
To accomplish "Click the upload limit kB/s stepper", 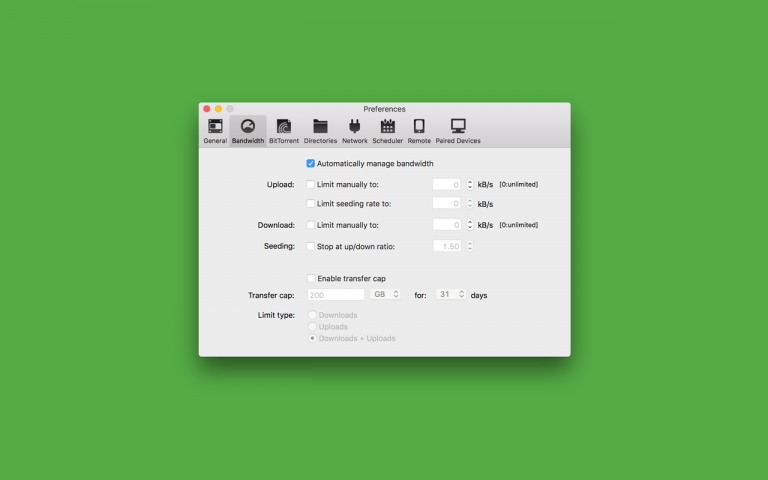I will coord(470,185).
